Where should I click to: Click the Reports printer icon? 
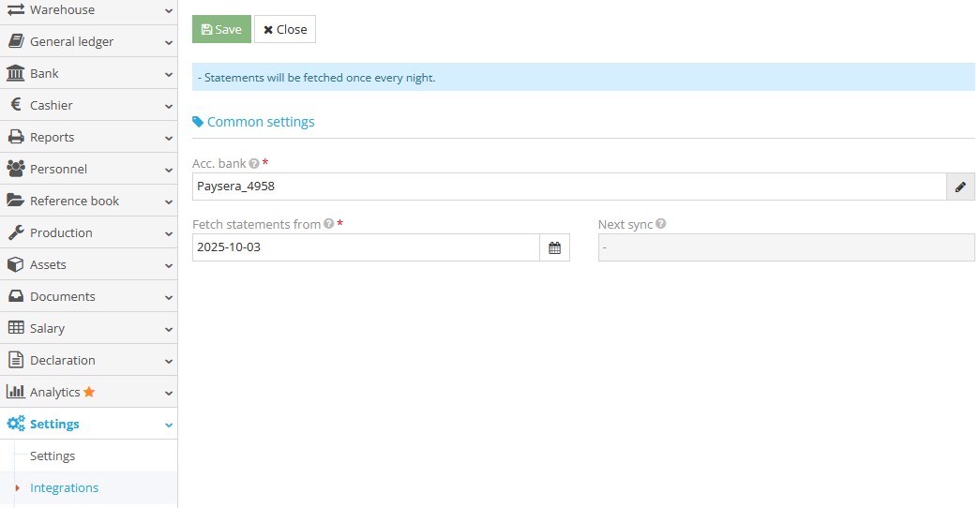[16, 137]
